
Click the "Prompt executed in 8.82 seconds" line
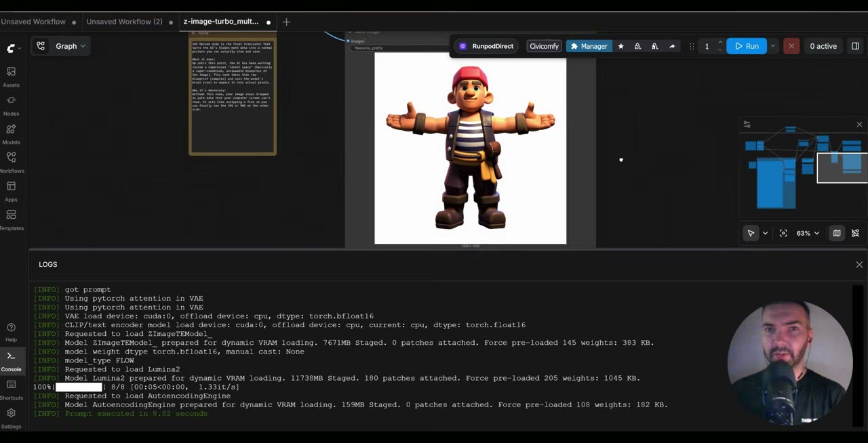136,413
